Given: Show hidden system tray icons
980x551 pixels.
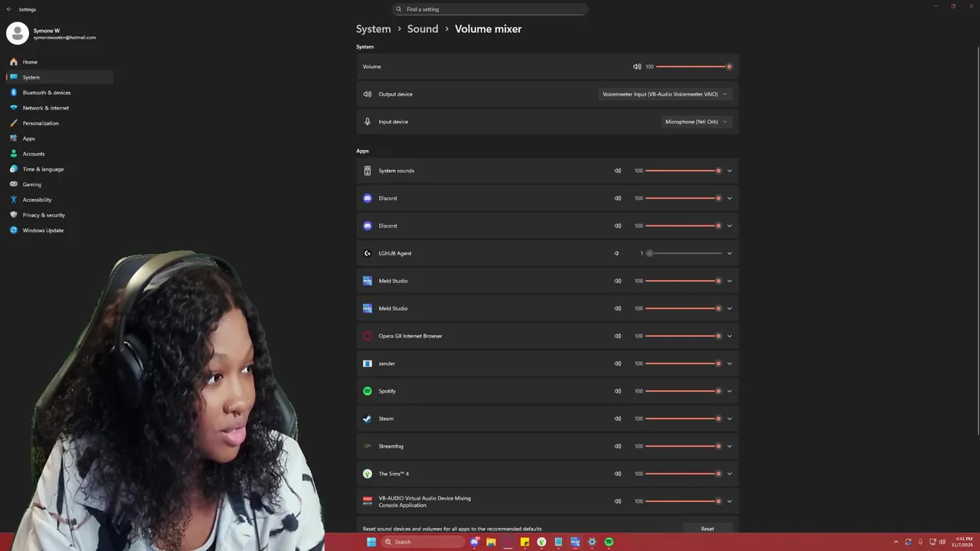Looking at the screenshot, I should click(x=896, y=542).
